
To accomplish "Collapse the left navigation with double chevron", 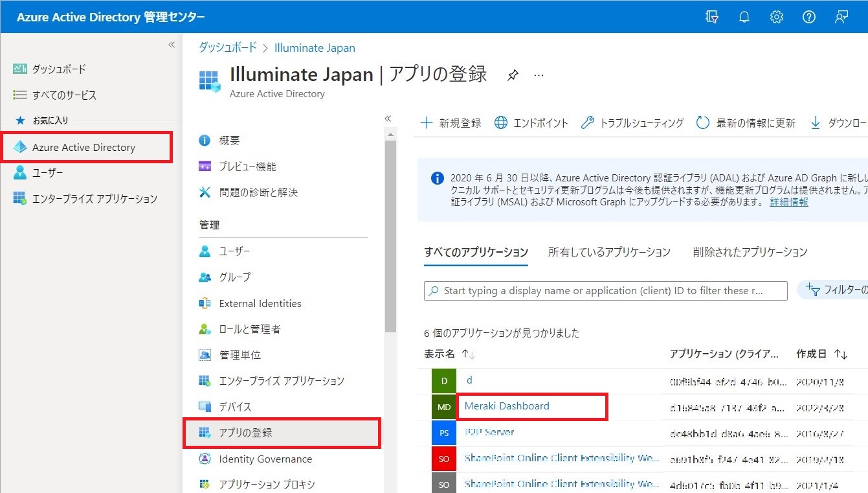I will 172,45.
